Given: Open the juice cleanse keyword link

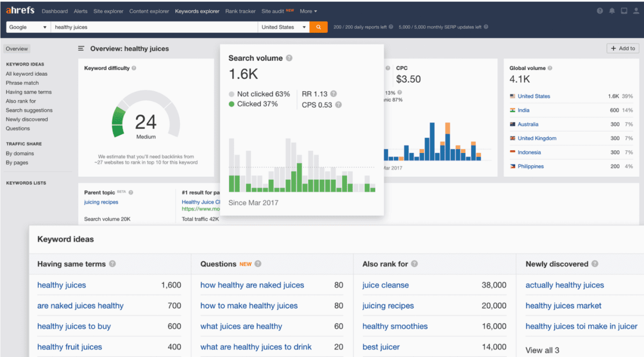Looking at the screenshot, I should point(385,285).
